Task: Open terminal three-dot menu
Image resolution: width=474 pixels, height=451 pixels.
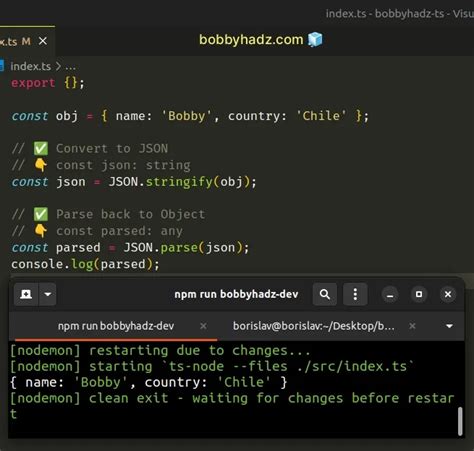Action: pyautogui.click(x=355, y=294)
